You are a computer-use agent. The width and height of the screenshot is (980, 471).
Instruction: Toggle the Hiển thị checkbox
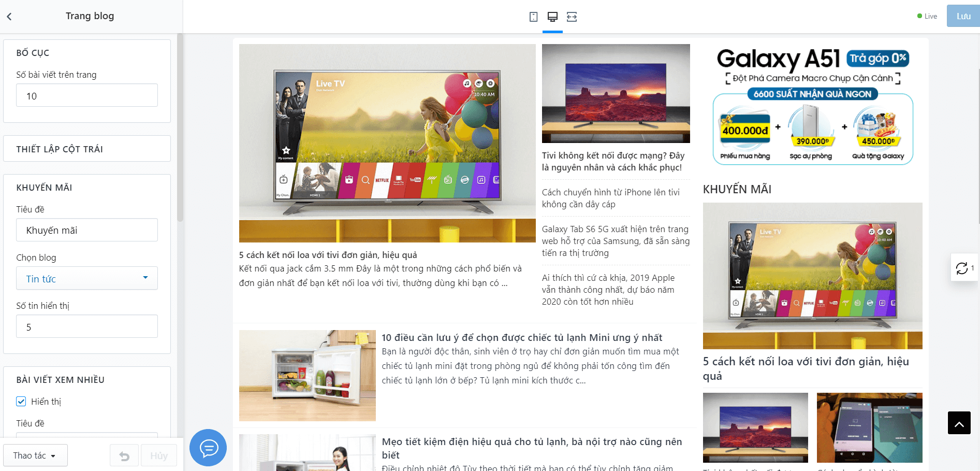(21, 402)
